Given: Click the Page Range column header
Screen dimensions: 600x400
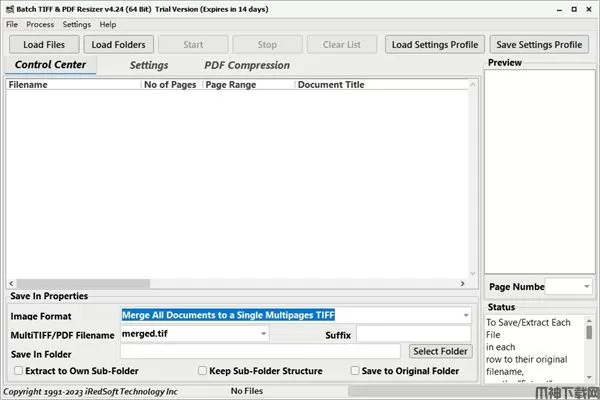Looking at the screenshot, I should [248, 85].
